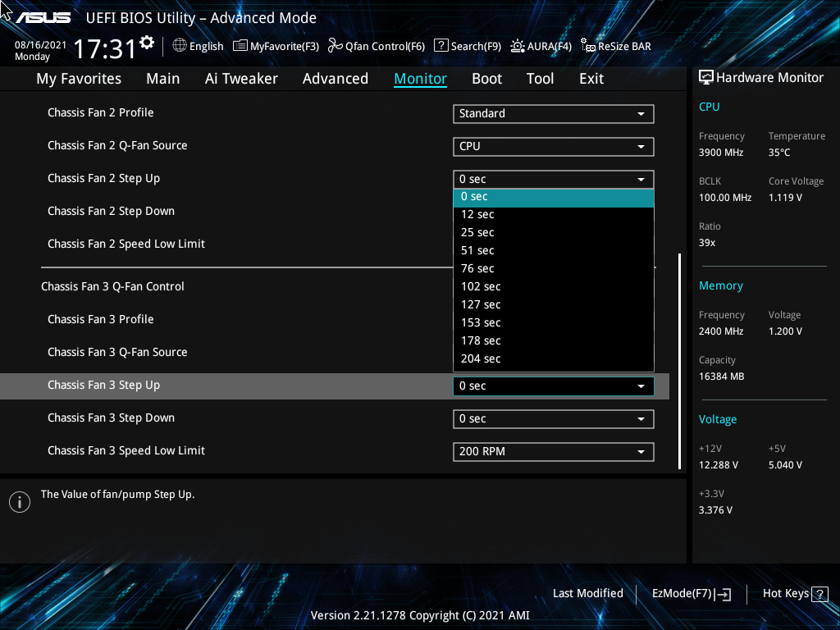This screenshot has width=840, height=630.
Task: Choose 25 sec option
Action: pos(554,232)
